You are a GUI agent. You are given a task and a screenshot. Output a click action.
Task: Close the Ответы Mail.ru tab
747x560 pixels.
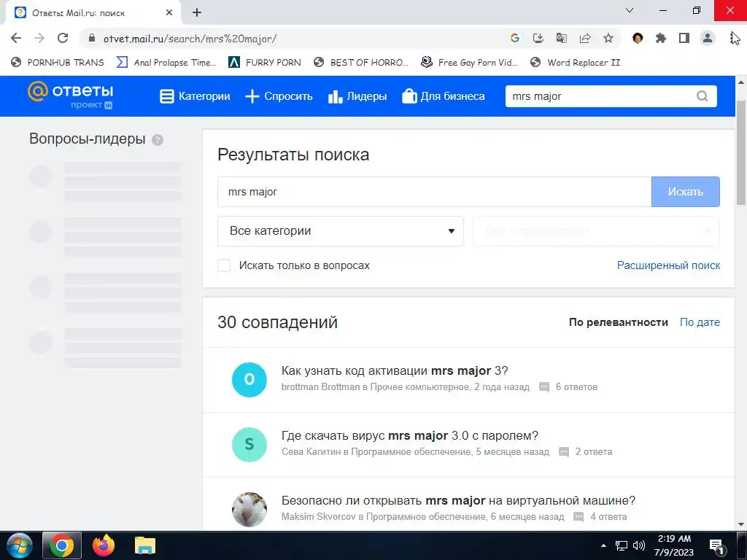[x=169, y=12]
